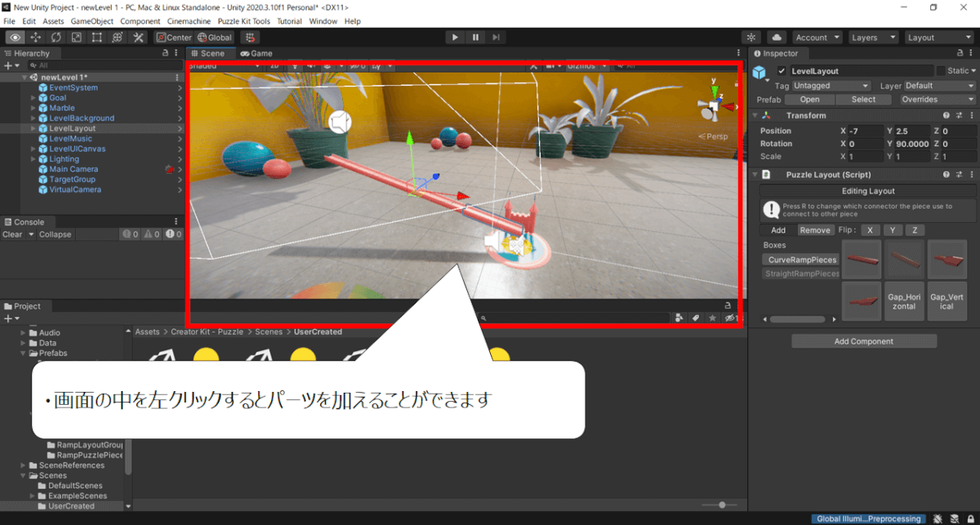Image resolution: width=980 pixels, height=525 pixels.
Task: Select the Move tool in toolbar
Action: (36, 38)
